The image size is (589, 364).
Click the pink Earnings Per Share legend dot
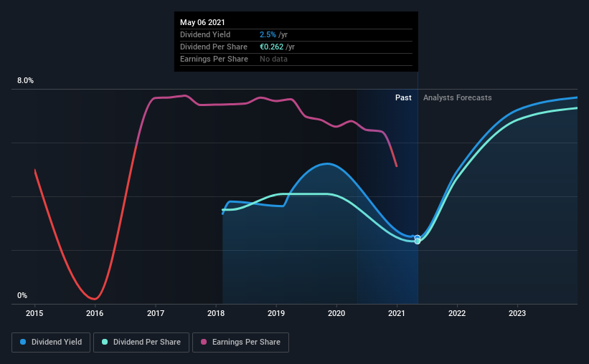coord(204,342)
